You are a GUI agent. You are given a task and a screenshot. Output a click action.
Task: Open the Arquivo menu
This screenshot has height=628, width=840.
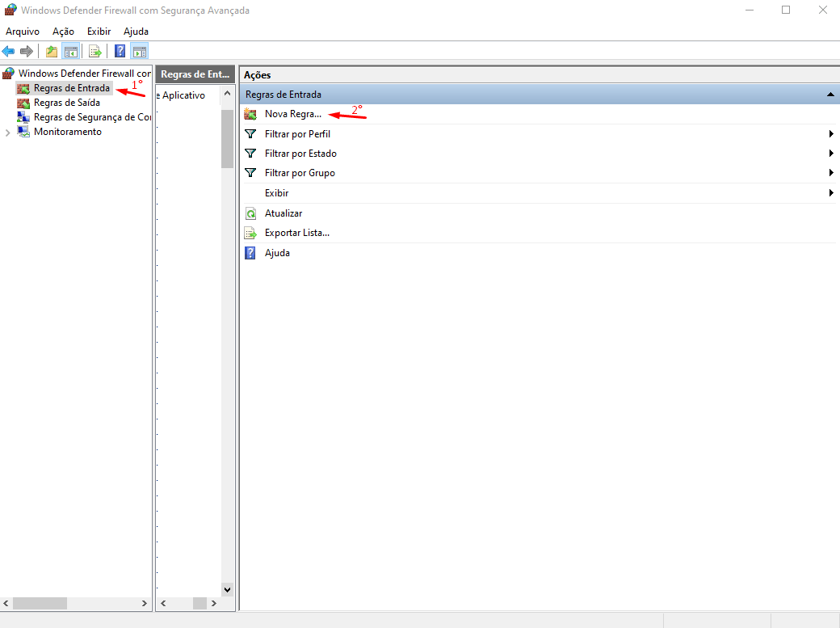point(23,32)
